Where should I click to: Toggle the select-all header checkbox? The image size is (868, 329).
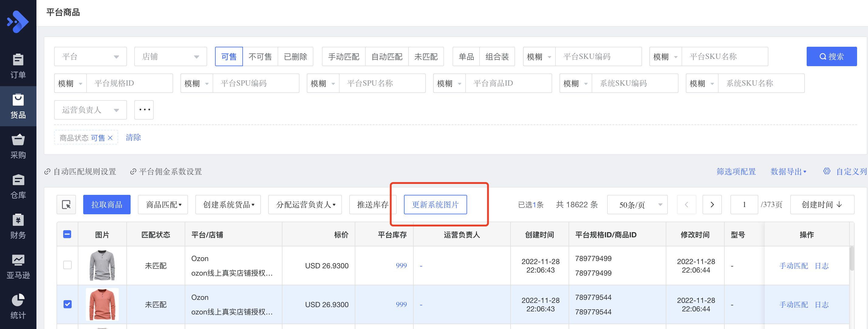tap(67, 234)
